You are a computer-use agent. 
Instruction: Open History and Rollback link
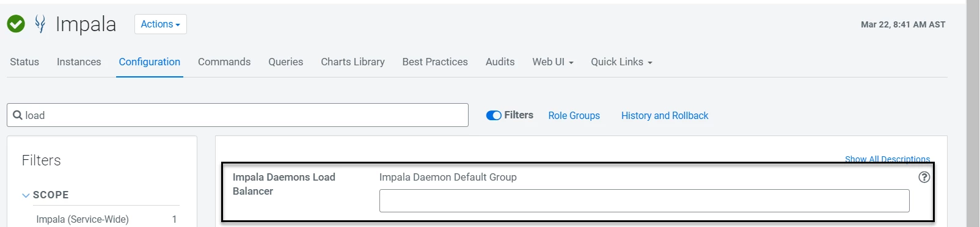point(665,115)
